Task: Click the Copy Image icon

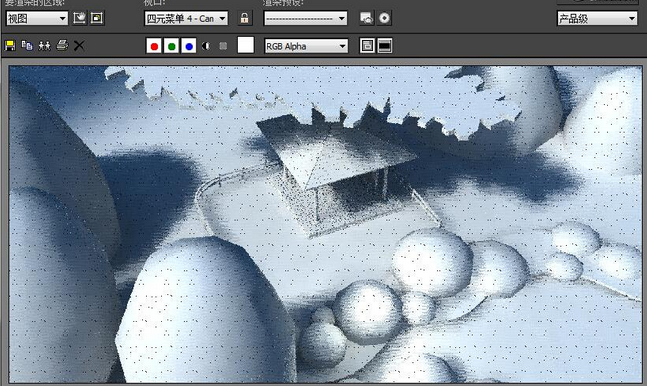Action: [x=27, y=45]
